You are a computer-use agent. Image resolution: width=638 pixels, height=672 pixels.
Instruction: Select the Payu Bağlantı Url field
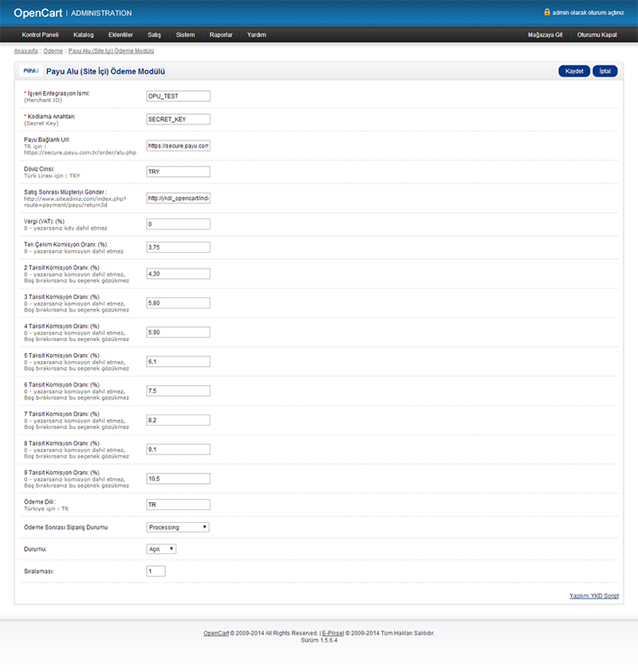(178, 146)
